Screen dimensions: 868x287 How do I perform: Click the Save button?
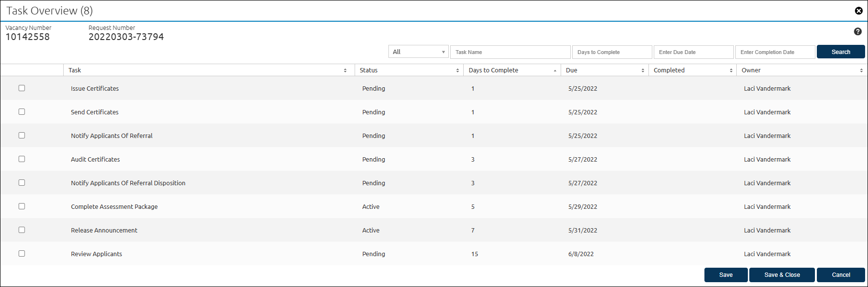tap(726, 275)
